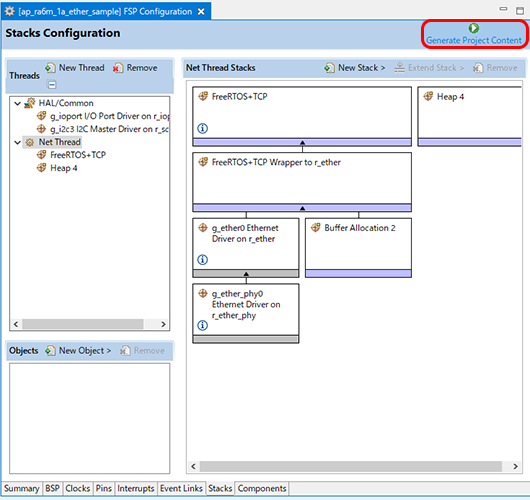The height and width of the screenshot is (500, 530).
Task: Switch to the Event Links tab
Action: tap(181, 489)
